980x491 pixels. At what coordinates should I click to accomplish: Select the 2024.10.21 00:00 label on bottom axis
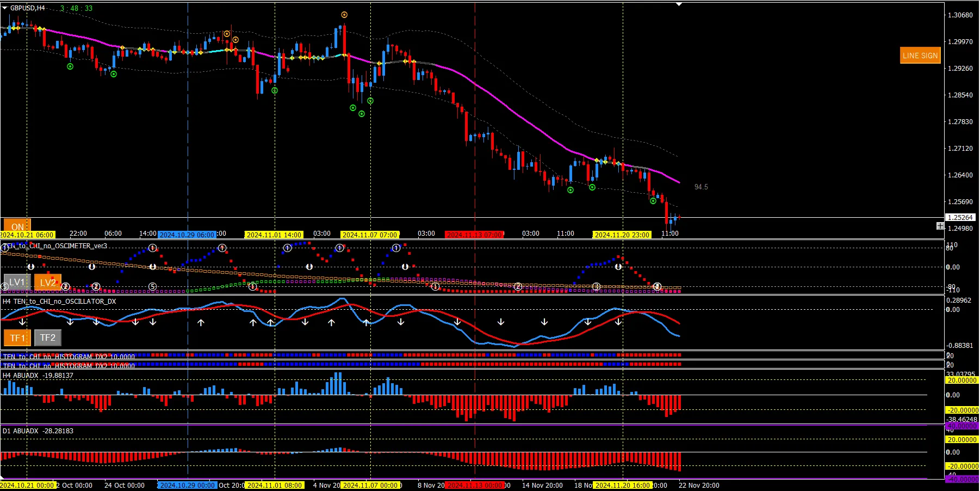coord(28,486)
